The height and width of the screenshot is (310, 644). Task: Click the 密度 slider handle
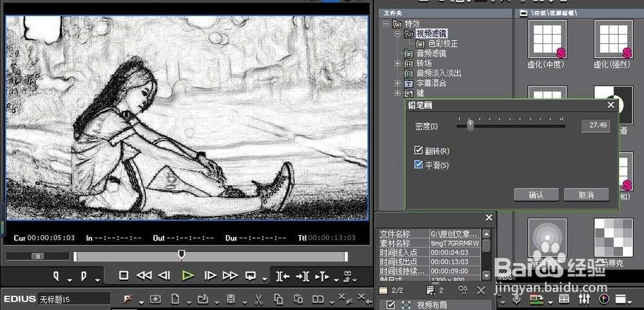pyautogui.click(x=470, y=125)
